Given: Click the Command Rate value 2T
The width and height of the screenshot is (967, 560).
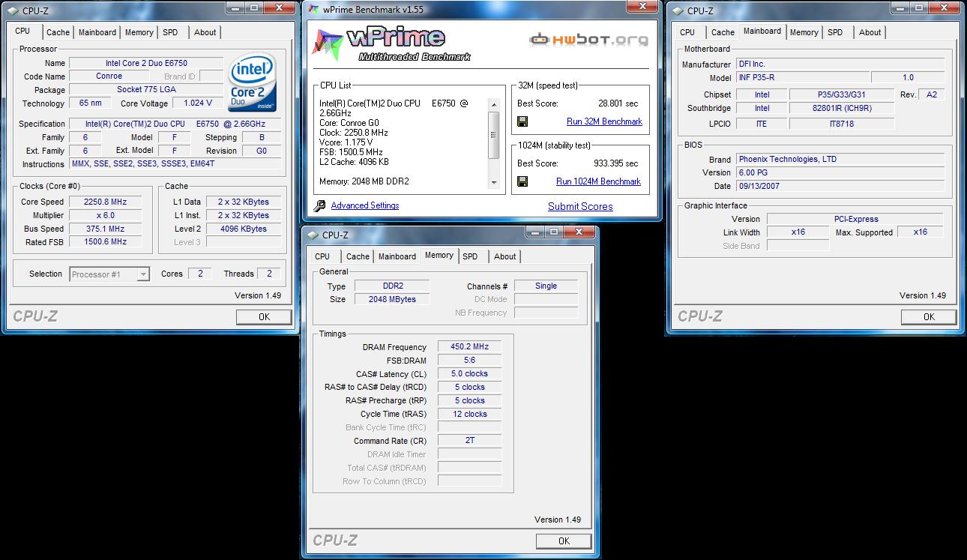Looking at the screenshot, I should pos(469,441).
